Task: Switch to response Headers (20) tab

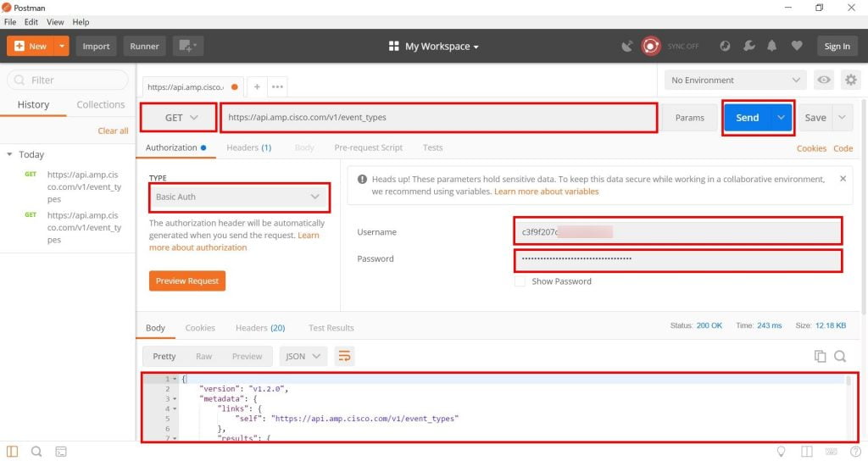Action: 260,328
